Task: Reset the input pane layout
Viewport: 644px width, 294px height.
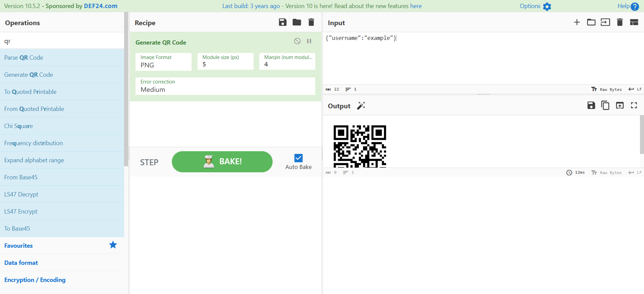Action: [634, 22]
